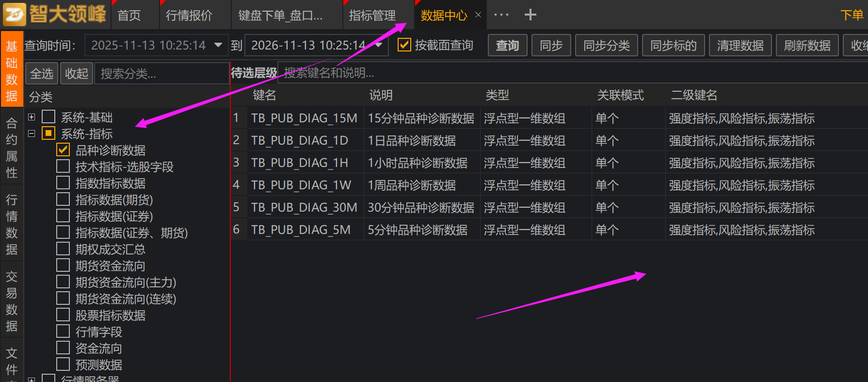The height and width of the screenshot is (382, 868).
Task: Switch to the 指标管理 tab
Action: [x=372, y=16]
